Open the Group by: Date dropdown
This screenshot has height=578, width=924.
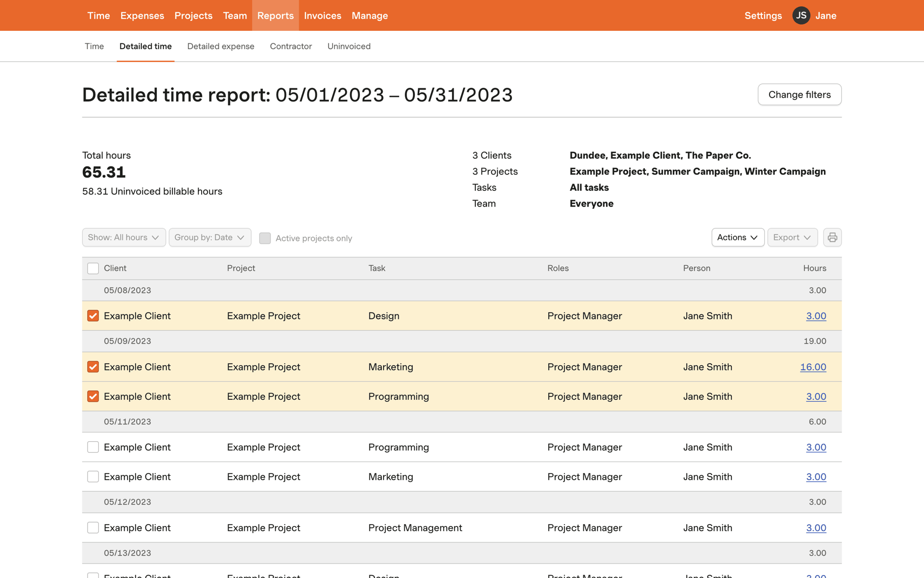point(210,237)
